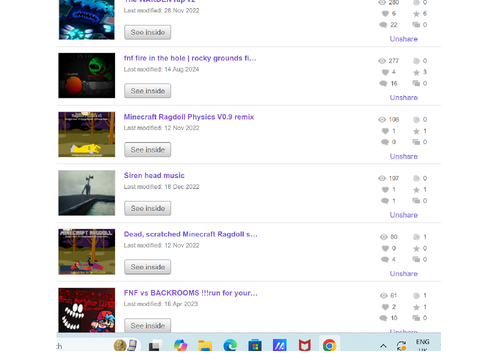Open Dead, scratched Minecraft Ragdoll title link
The height and width of the screenshot is (360, 480).
190,234
